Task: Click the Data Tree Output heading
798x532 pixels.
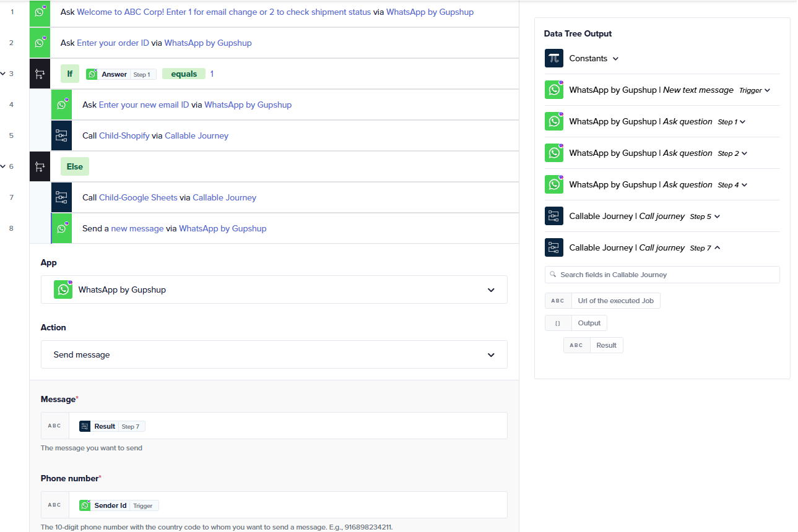Action: coord(578,33)
